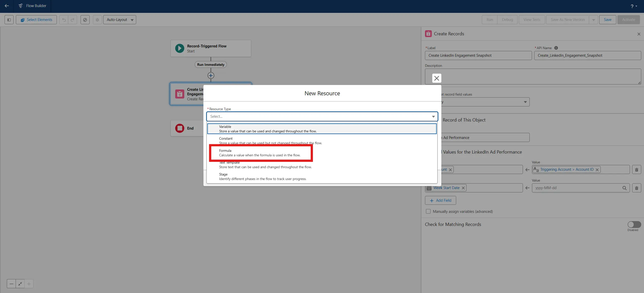Click the Add Field button

[x=440, y=200]
